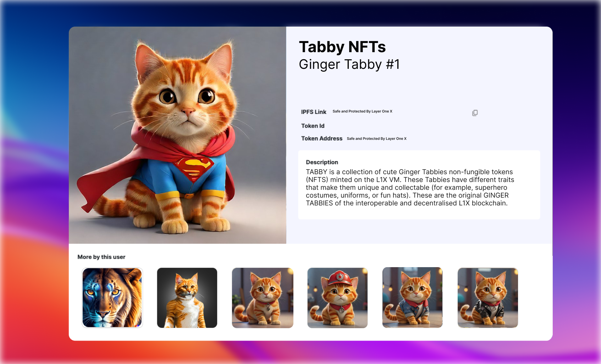Open the denim jacket tabby thumbnail
Image resolution: width=601 pixels, height=364 pixels.
(x=412, y=298)
